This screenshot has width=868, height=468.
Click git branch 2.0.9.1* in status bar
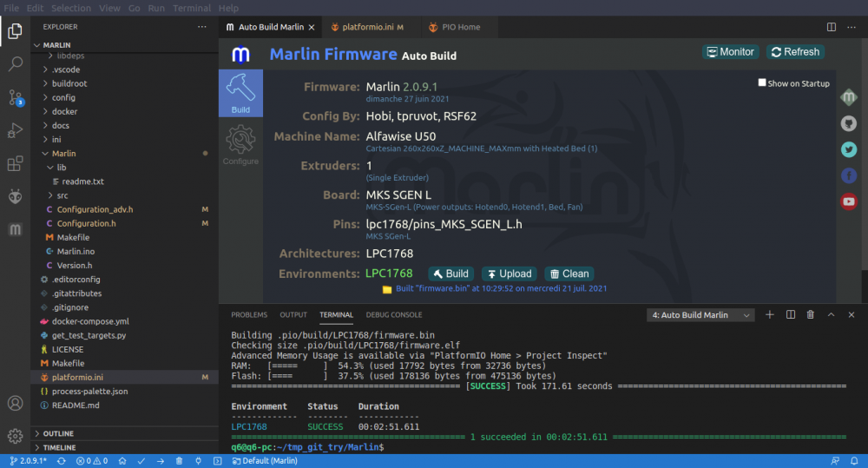[29, 461]
